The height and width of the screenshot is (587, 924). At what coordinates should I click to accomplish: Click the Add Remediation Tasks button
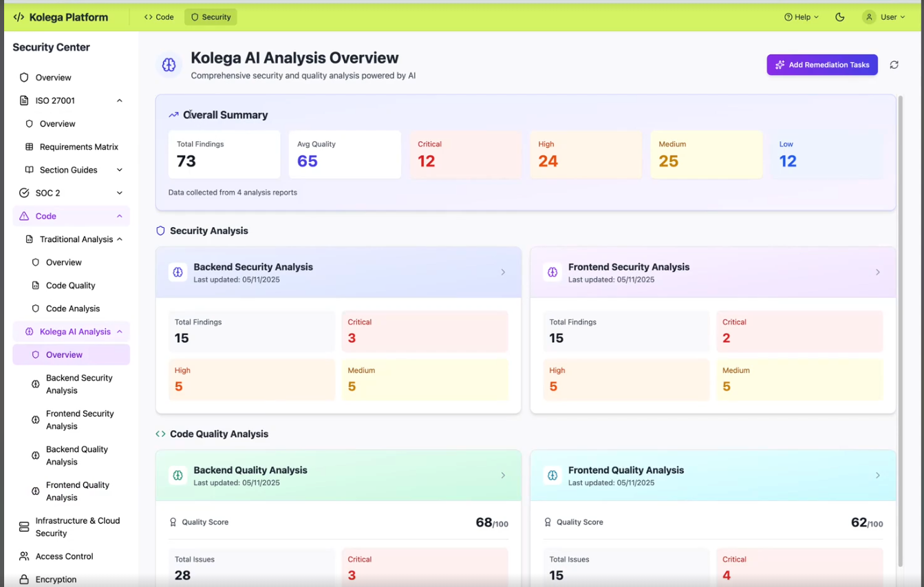(821, 64)
